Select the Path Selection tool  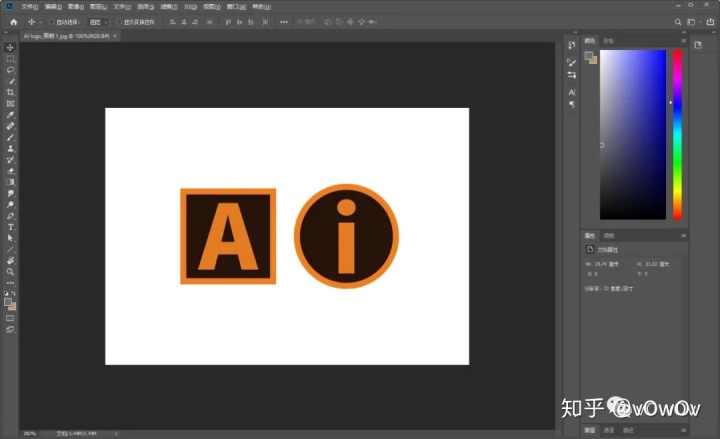[x=10, y=238]
